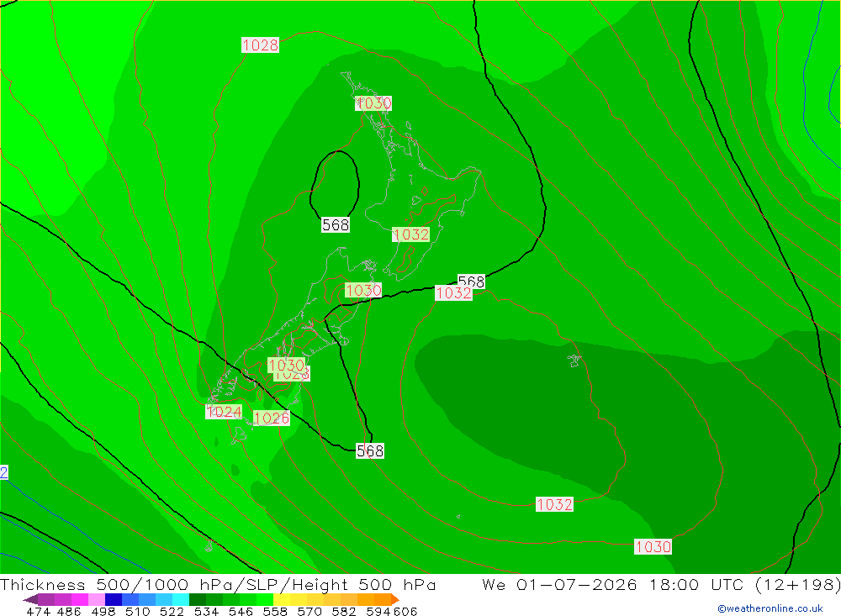Click the 1030 label at top of South Island

(363, 291)
